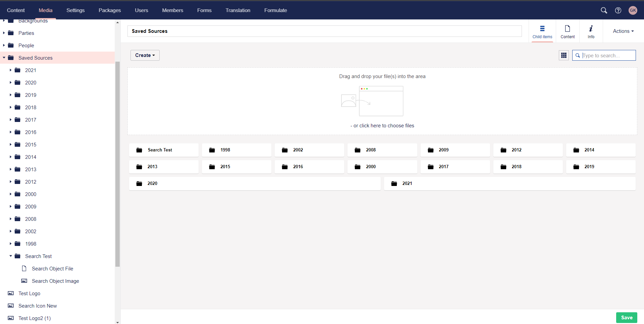
Task: Expand the 2021 folder in the tree
Action: 10,70
